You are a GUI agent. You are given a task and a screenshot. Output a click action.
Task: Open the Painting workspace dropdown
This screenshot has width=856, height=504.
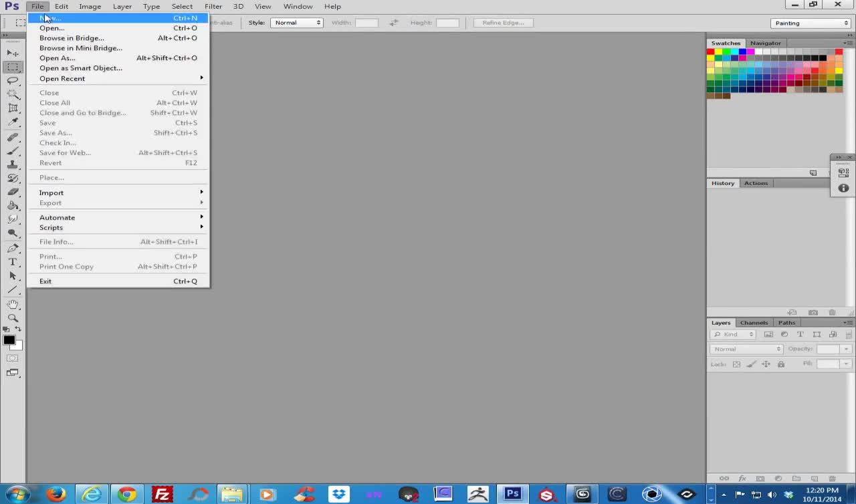(811, 23)
